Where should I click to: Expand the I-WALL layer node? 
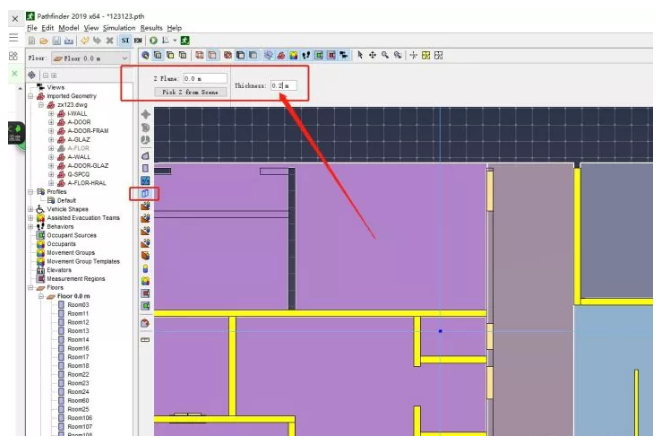[x=51, y=113]
